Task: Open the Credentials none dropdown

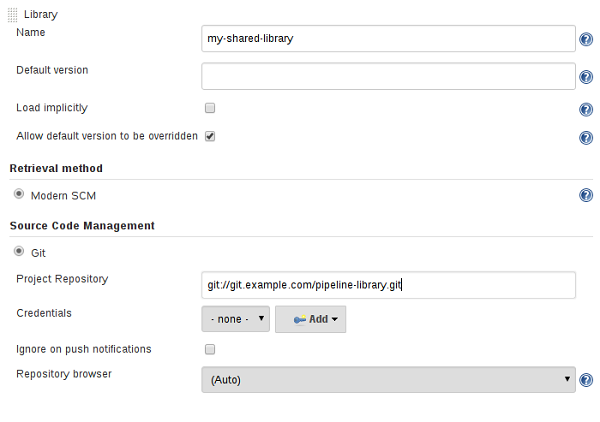Action: [x=235, y=319]
